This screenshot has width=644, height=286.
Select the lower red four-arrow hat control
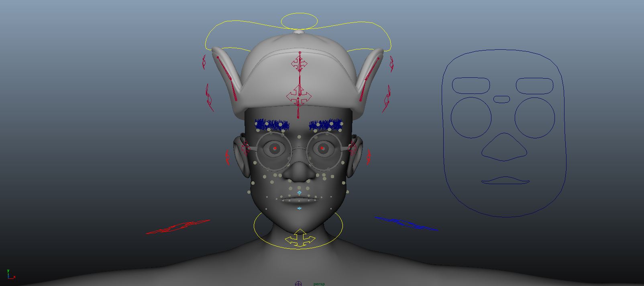(299, 96)
